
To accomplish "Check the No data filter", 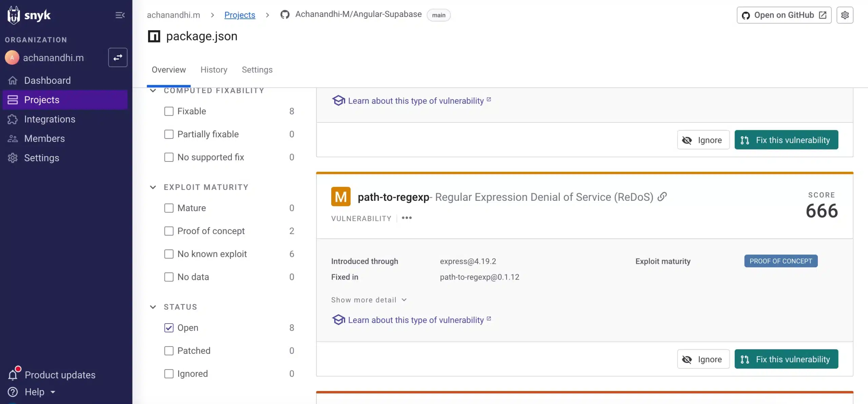I will (x=169, y=277).
